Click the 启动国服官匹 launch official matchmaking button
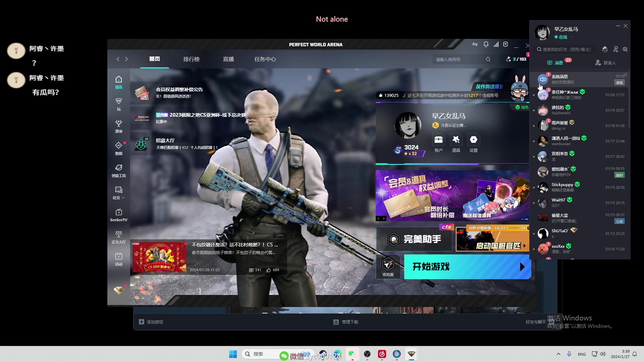The height and width of the screenshot is (362, 644). [x=492, y=239]
